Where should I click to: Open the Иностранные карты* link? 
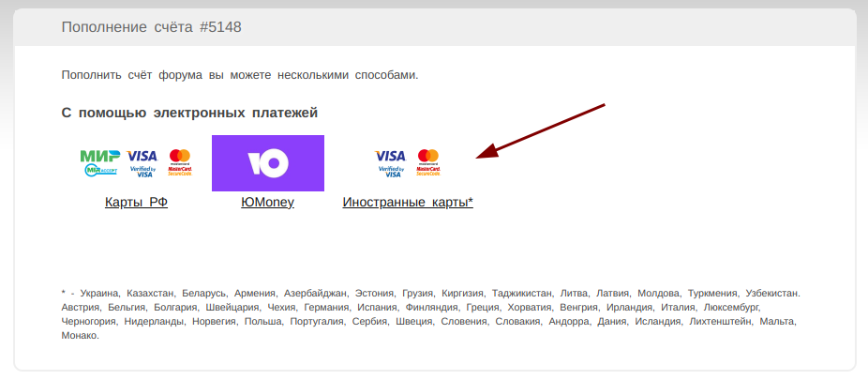tap(408, 202)
